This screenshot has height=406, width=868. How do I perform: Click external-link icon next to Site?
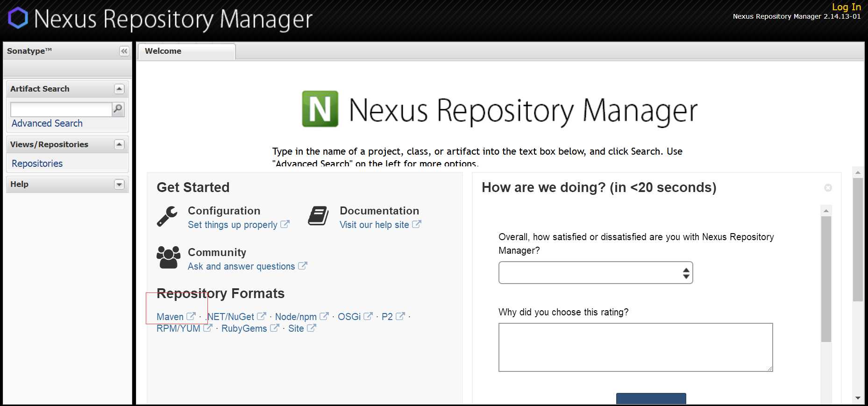(x=312, y=328)
